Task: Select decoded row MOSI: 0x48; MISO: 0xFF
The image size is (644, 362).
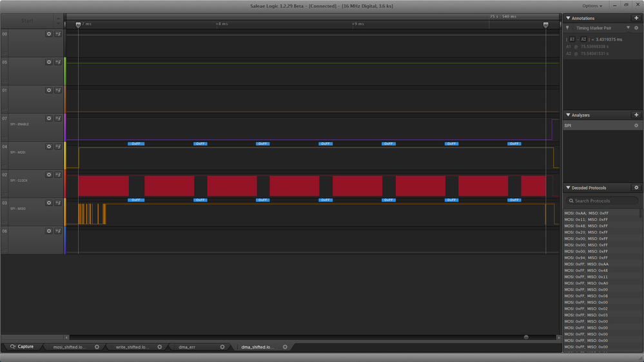Action: coord(601,225)
